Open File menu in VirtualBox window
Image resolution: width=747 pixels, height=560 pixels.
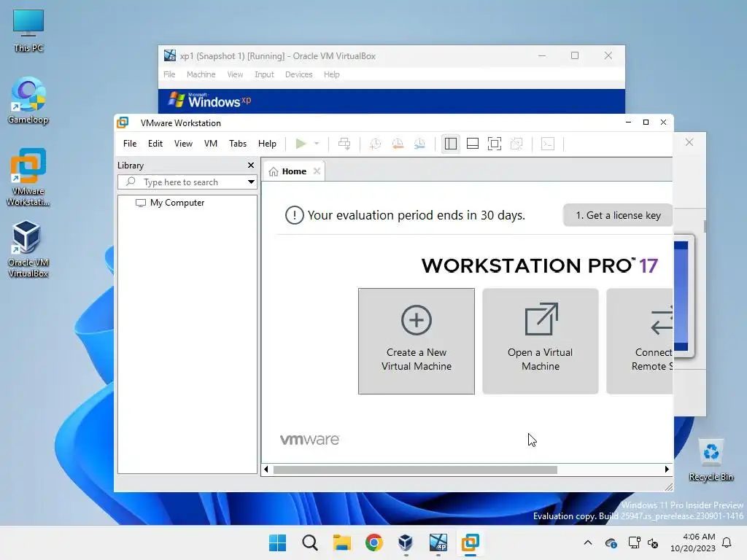169,74
